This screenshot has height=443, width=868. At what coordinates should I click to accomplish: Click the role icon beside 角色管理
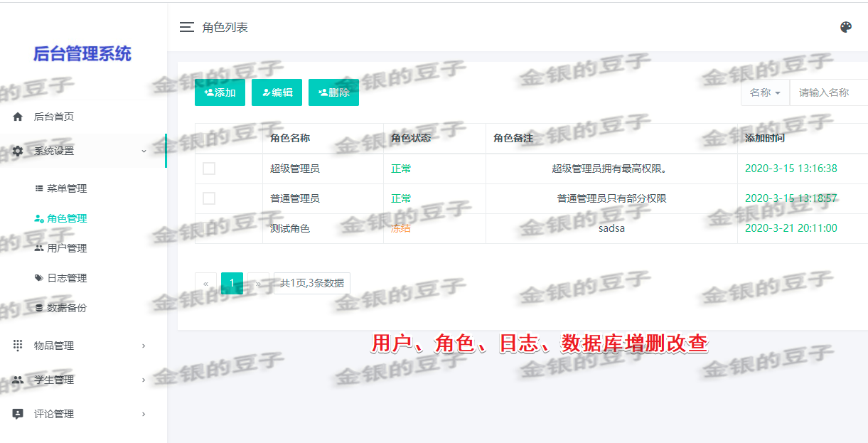coord(39,218)
